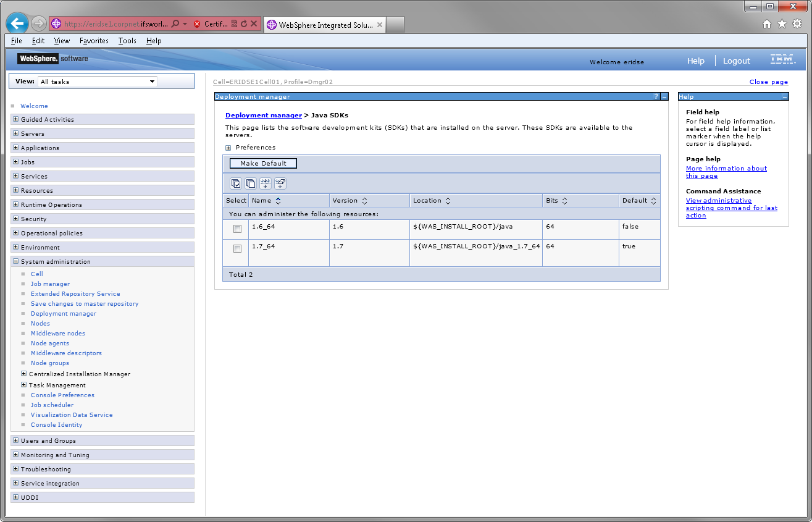Open the View 'All tasks' dropdown
This screenshot has width=812, height=522.
tap(98, 82)
